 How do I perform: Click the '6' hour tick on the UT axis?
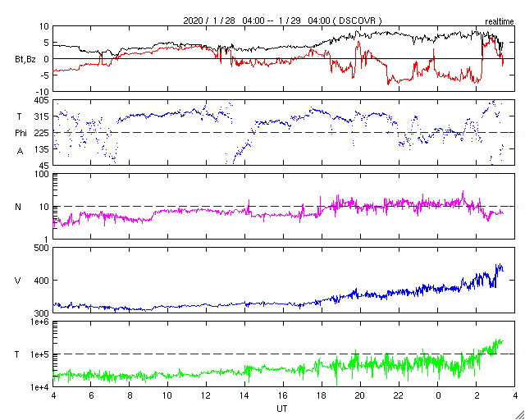(x=91, y=395)
